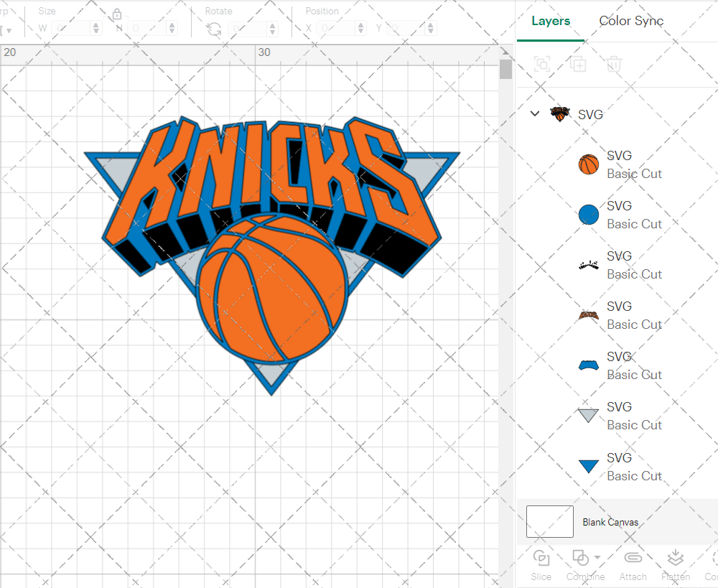This screenshot has width=718, height=588.
Task: Click the Rotate stepper arrows
Action: tap(272, 29)
